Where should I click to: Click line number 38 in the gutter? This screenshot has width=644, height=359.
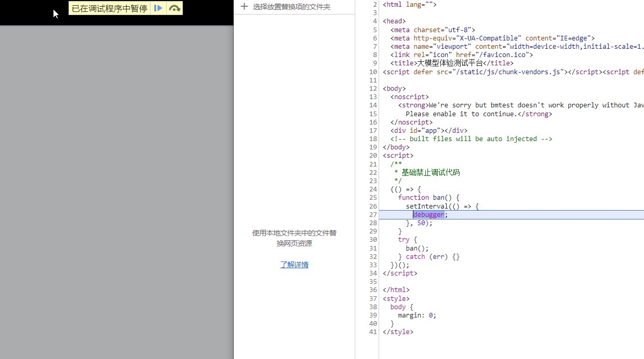tap(373, 307)
